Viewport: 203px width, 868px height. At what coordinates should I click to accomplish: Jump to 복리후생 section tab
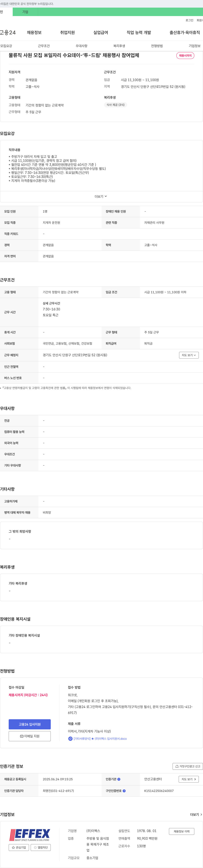(x=119, y=46)
